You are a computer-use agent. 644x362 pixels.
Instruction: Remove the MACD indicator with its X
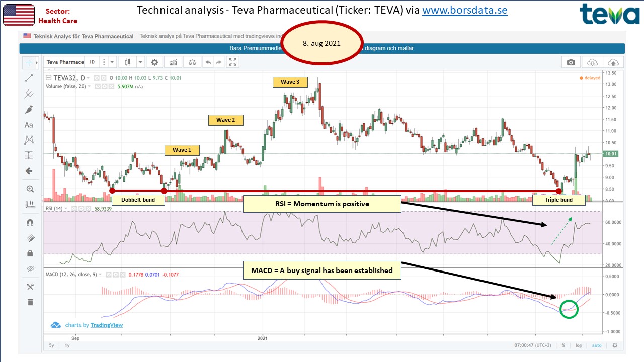tap(124, 275)
